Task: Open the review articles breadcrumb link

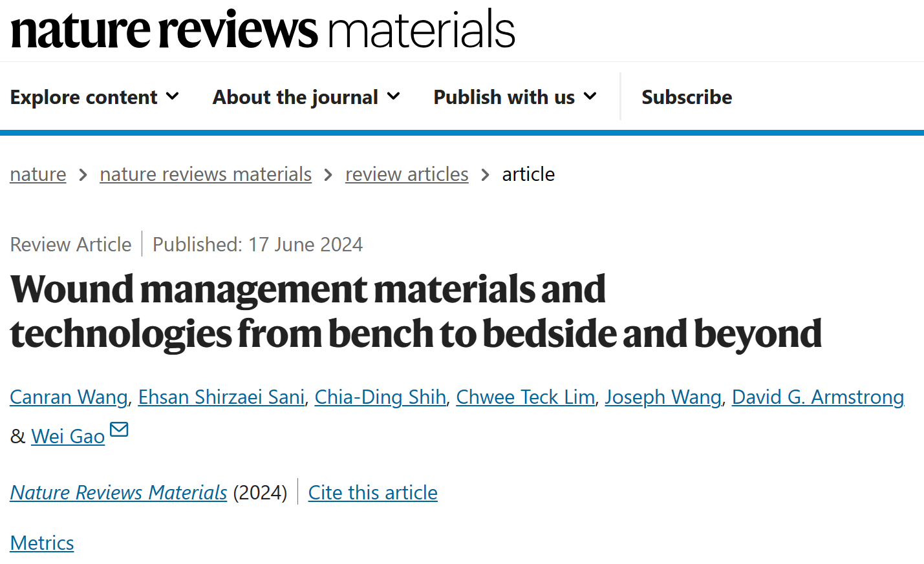Action: pos(407,174)
